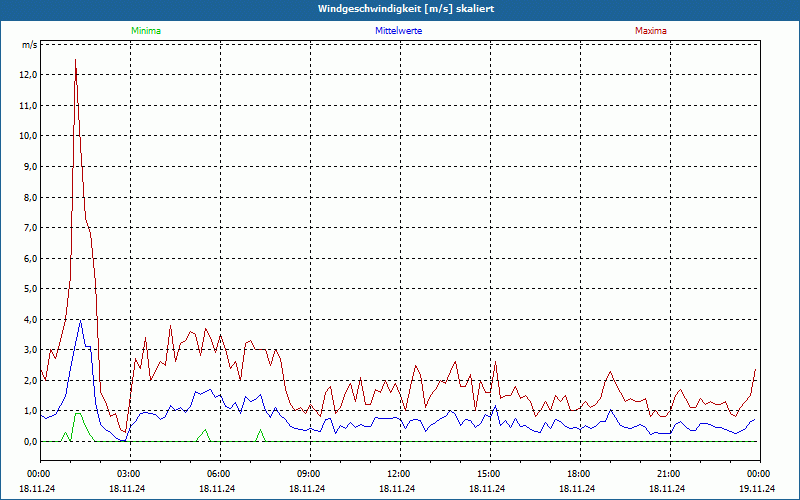The image size is (800, 500).
Task: Click the red Maxima peak above 12 m/s
Action: 76,60
